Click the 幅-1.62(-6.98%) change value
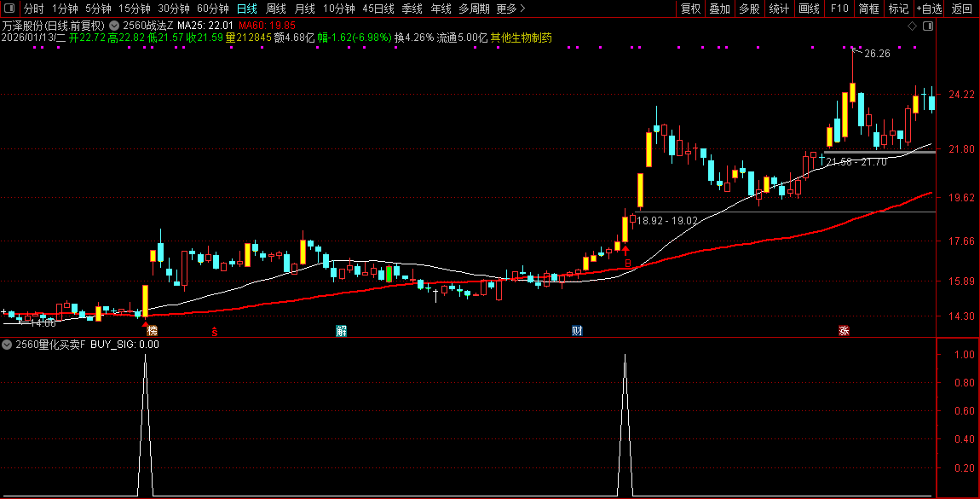 click(355, 38)
